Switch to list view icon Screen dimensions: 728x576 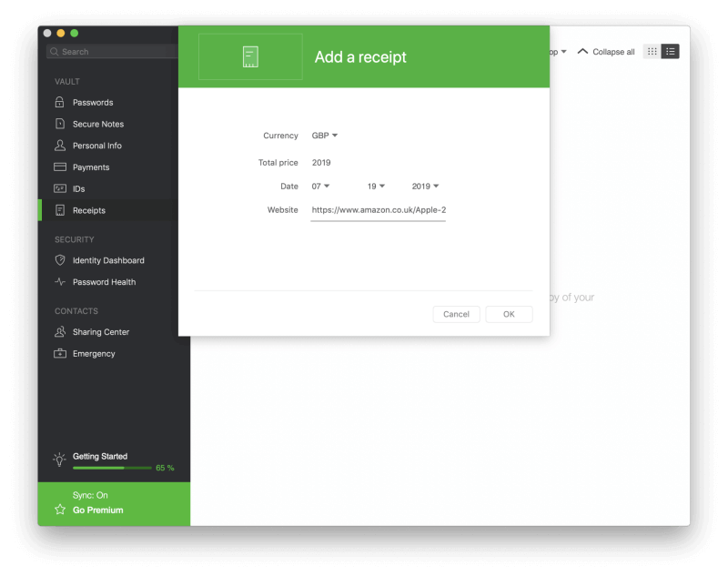[670, 52]
